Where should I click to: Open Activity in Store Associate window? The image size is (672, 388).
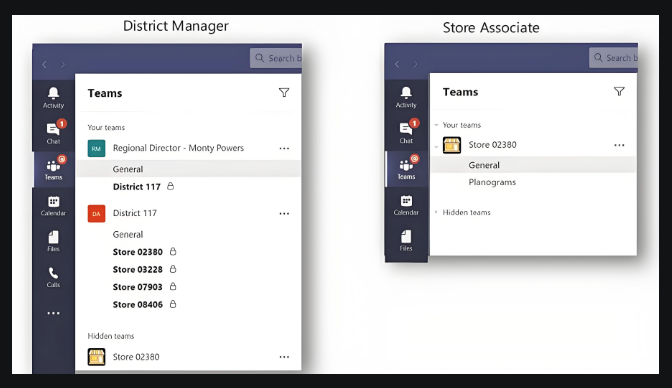(406, 97)
